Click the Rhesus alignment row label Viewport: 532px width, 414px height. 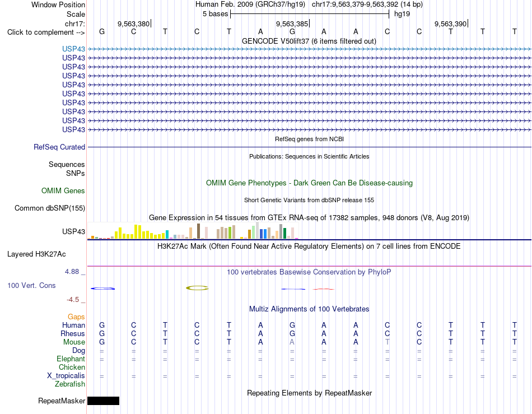(x=73, y=333)
